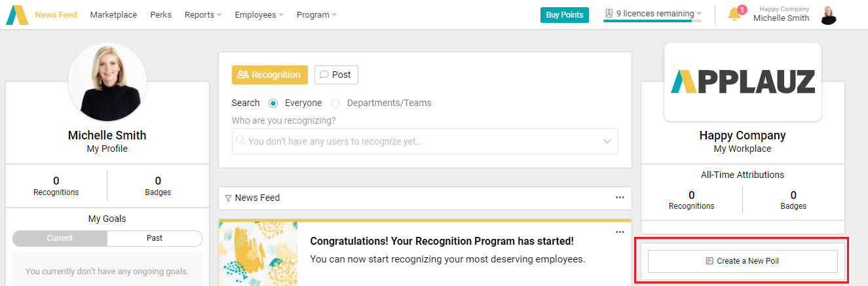Click the user avatar in top bar

[x=829, y=15]
